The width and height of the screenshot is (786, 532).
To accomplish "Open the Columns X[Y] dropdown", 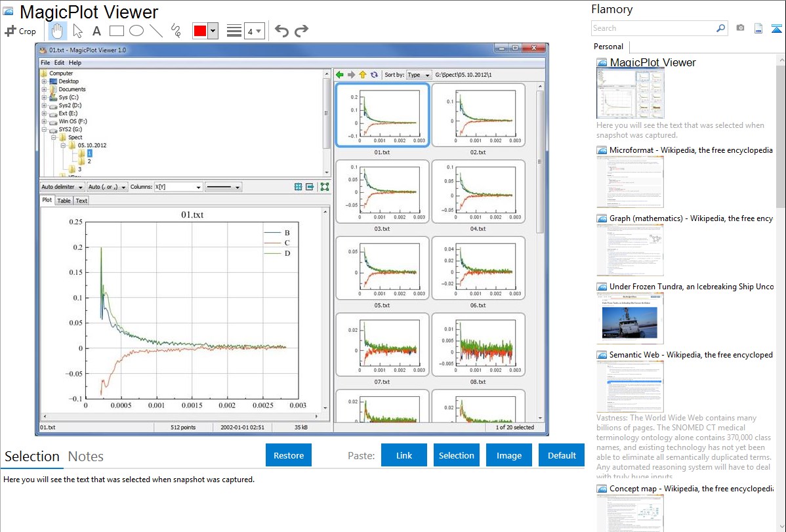I will click(178, 187).
